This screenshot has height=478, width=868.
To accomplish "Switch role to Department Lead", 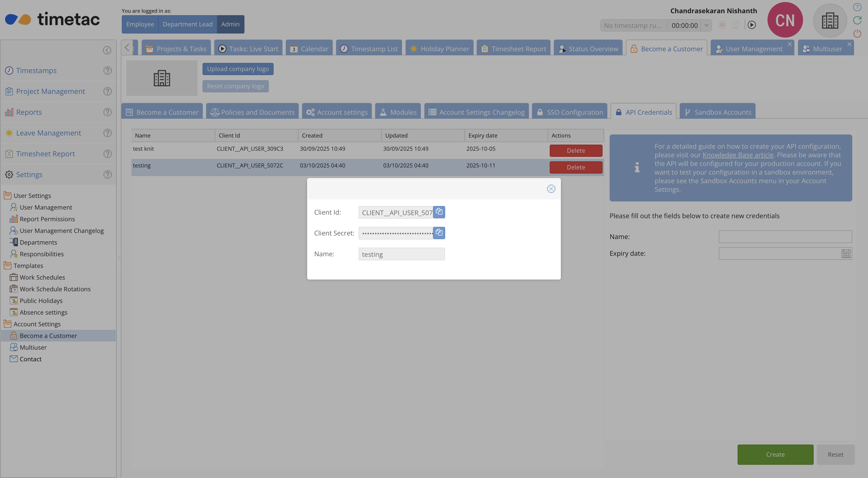I will coord(187,24).
